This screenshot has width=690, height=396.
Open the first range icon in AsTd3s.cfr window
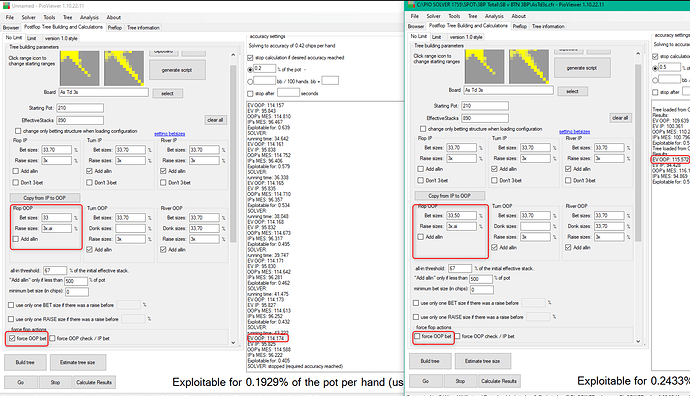484,66
